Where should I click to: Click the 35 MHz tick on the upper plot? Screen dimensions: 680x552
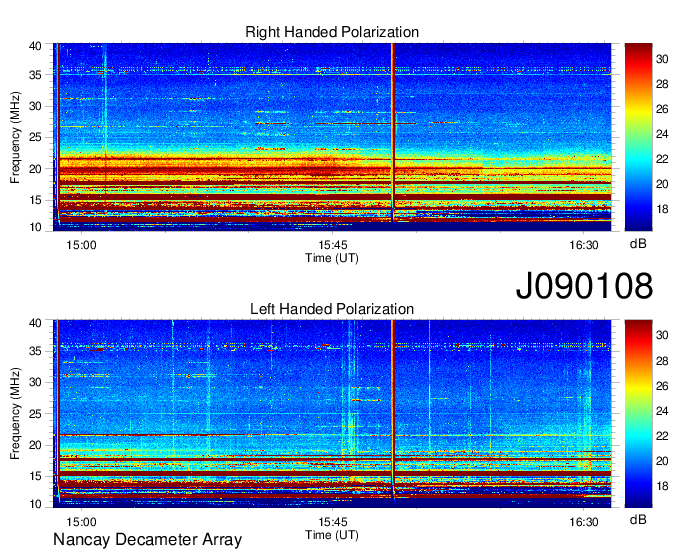click(x=36, y=75)
